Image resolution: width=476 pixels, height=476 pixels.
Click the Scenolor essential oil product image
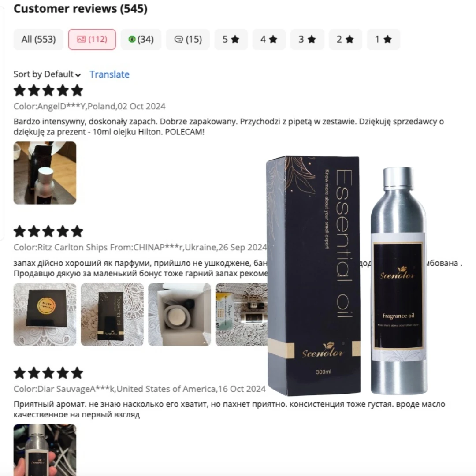(x=347, y=276)
